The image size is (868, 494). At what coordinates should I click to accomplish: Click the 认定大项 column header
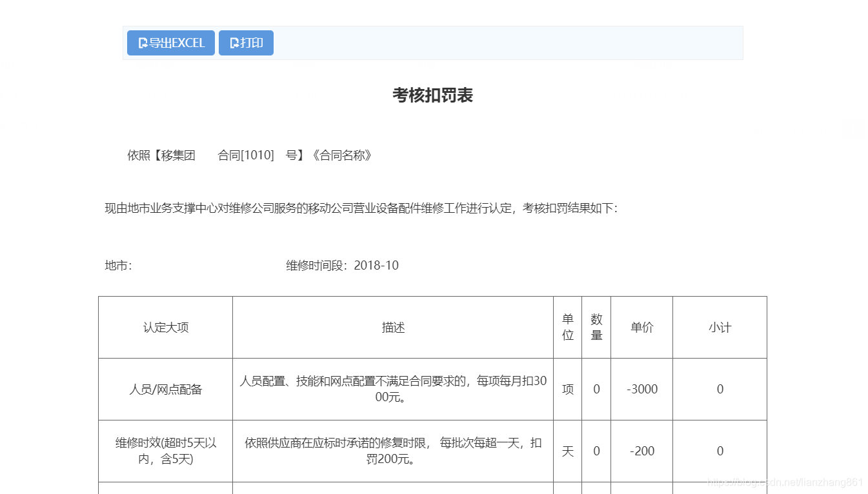pyautogui.click(x=166, y=328)
